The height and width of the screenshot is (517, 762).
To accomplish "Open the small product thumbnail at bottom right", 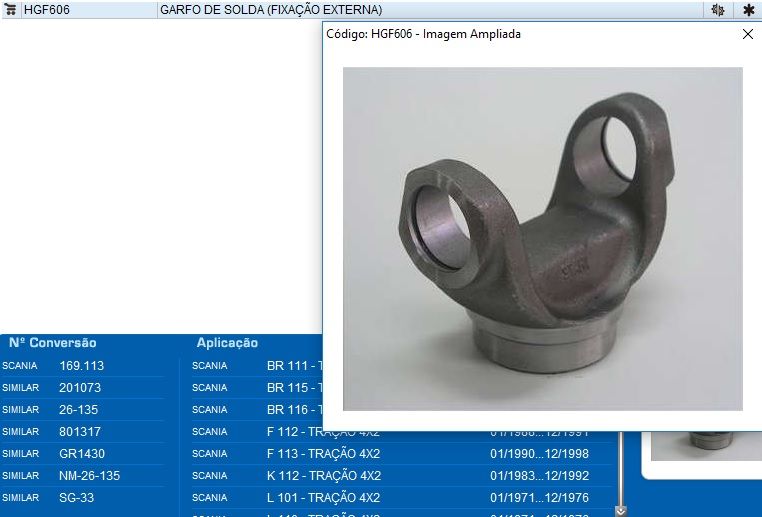I will tap(705, 446).
